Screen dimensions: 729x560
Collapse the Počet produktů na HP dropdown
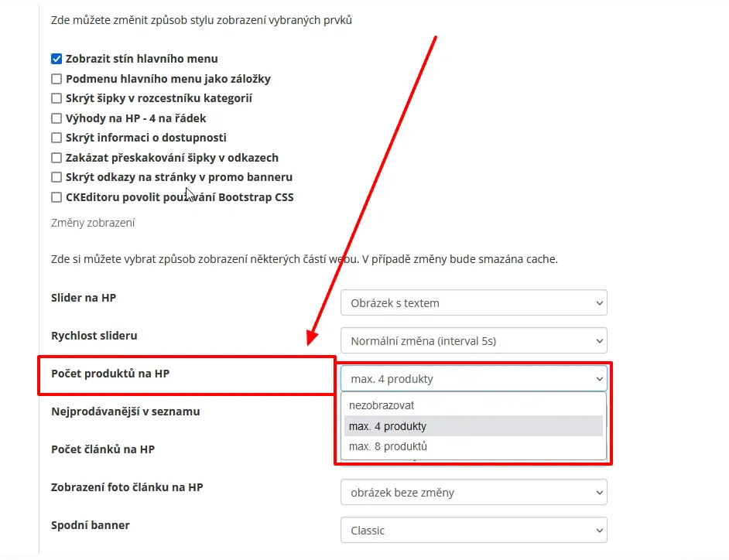click(x=474, y=378)
